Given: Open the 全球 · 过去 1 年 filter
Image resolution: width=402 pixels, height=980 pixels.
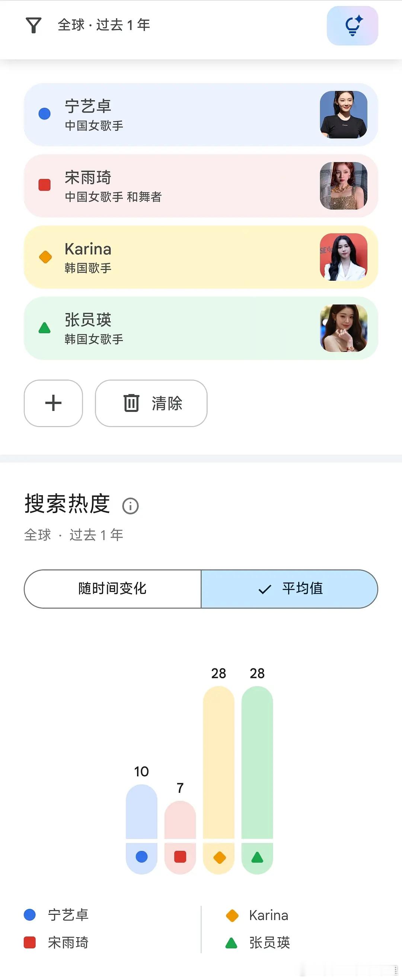Looking at the screenshot, I should pos(104,25).
